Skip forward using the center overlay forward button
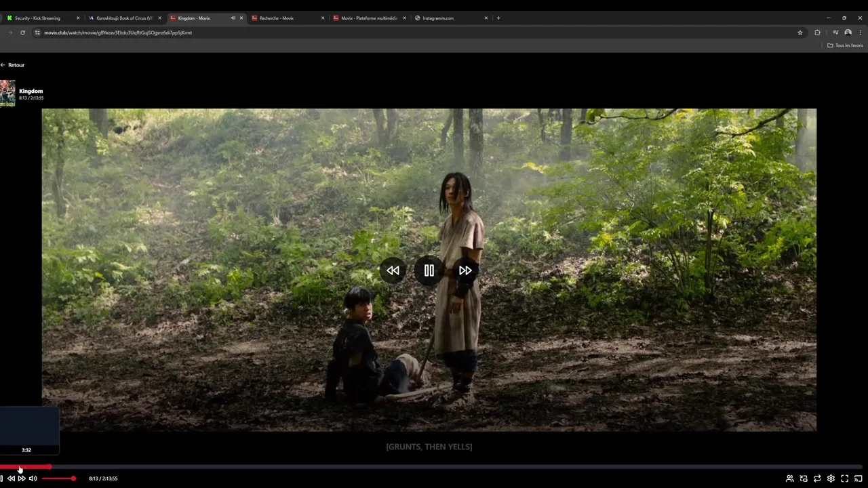Image resolution: width=868 pixels, height=488 pixels. (x=465, y=270)
